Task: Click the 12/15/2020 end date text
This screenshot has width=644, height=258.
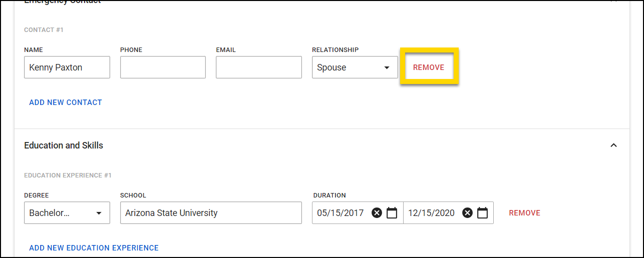Action: (x=431, y=213)
